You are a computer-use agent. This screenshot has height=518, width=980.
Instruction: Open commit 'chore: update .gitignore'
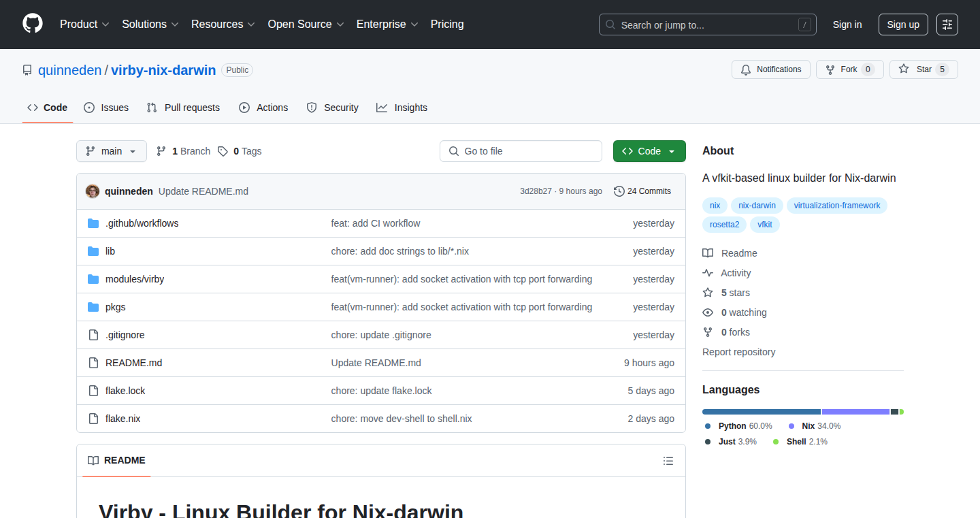[381, 335]
